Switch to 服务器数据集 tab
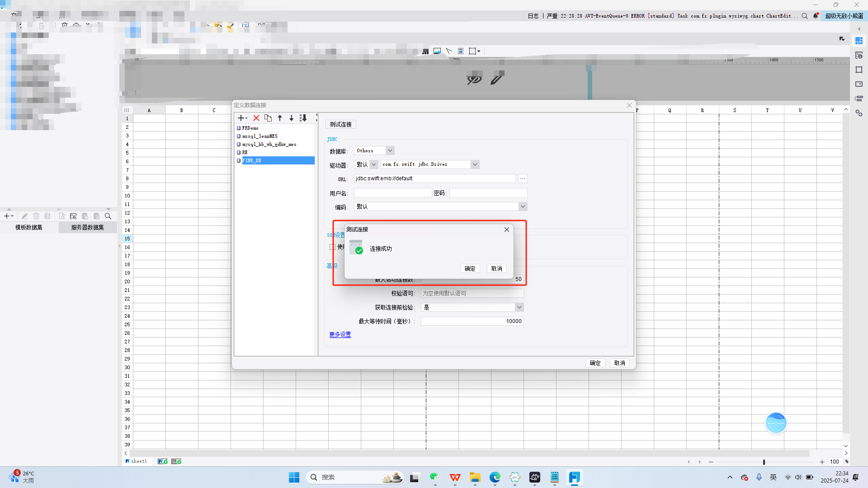Image resolution: width=868 pixels, height=488 pixels. pos(88,227)
